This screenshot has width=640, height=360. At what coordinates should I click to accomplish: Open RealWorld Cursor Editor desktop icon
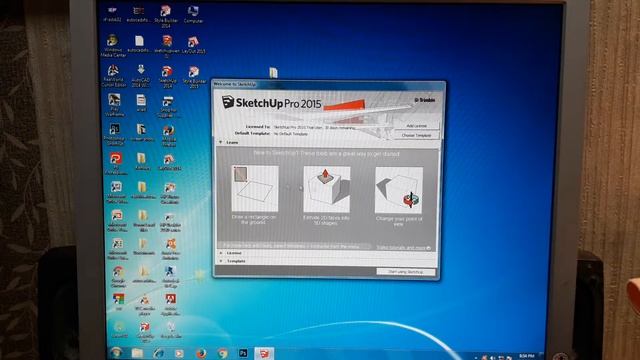(113, 76)
